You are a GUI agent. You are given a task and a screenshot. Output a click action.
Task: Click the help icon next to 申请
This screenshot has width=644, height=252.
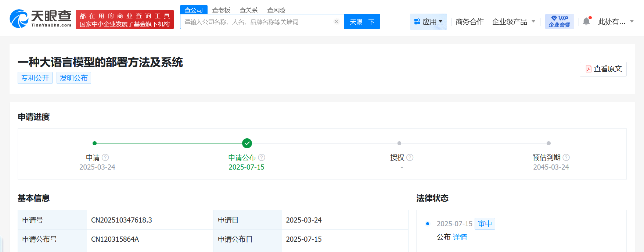105,157
